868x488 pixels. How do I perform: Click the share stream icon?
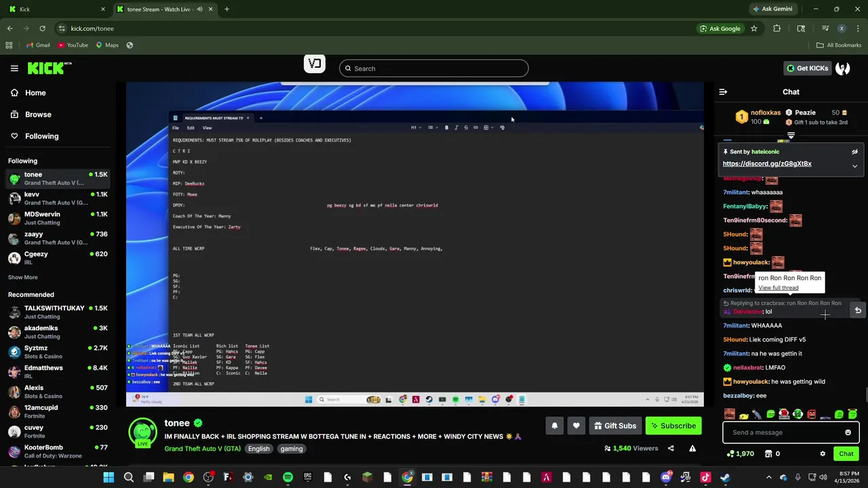tap(671, 448)
